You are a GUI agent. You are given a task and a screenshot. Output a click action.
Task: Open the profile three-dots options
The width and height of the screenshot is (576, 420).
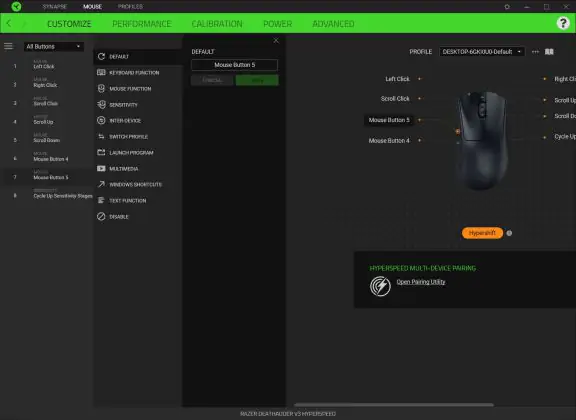[x=535, y=51]
